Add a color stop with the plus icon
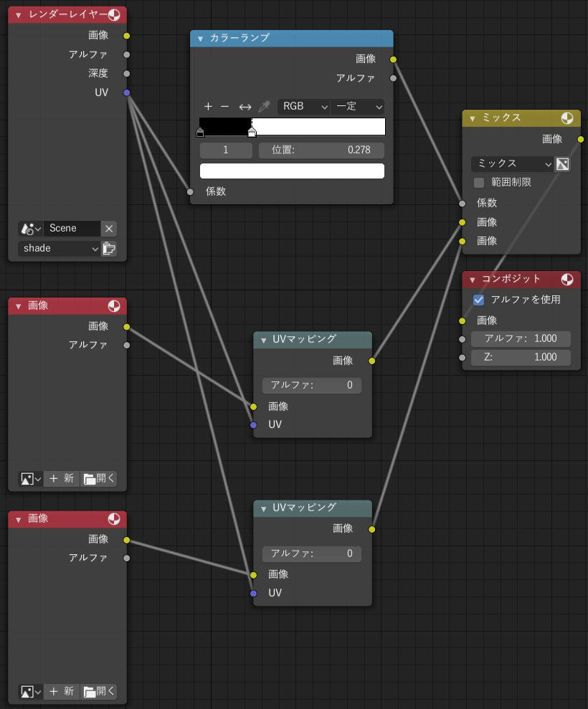 208,106
